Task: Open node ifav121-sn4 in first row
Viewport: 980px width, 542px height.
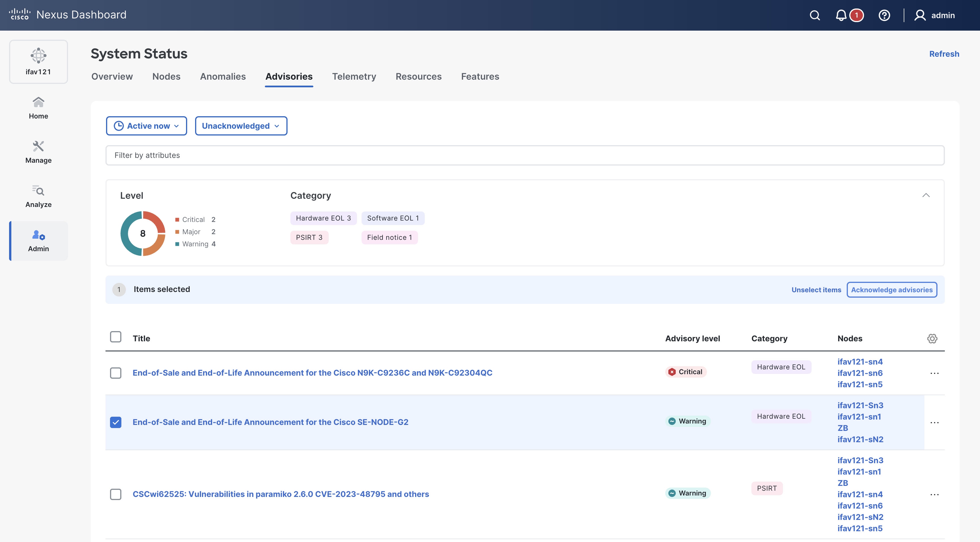Action: [x=860, y=362]
